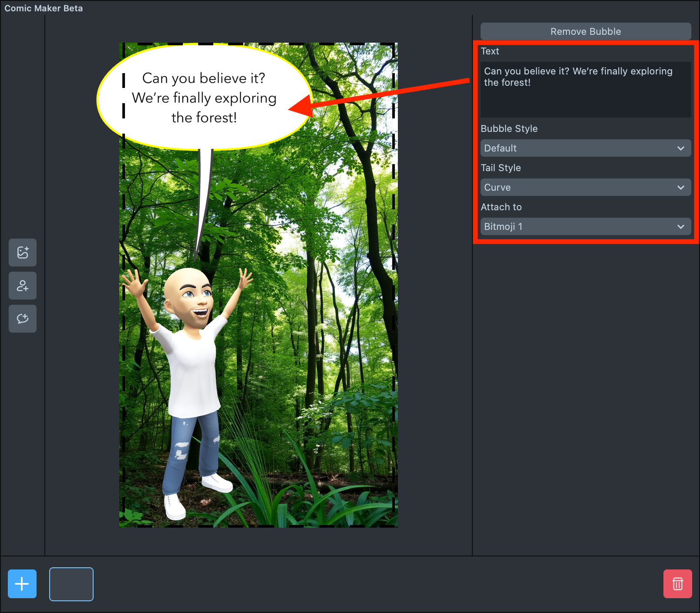
Task: Select the Bitmoji character's white t-shirt
Action: 192,370
